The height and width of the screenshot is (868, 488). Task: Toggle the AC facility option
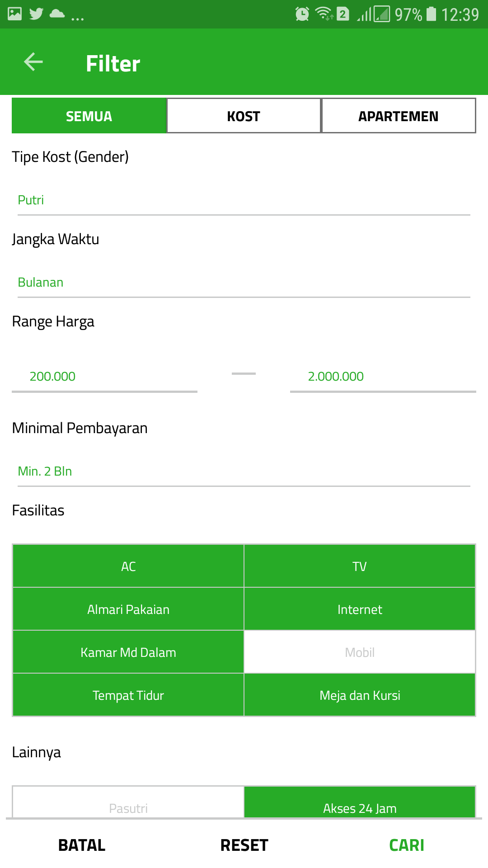tap(128, 566)
